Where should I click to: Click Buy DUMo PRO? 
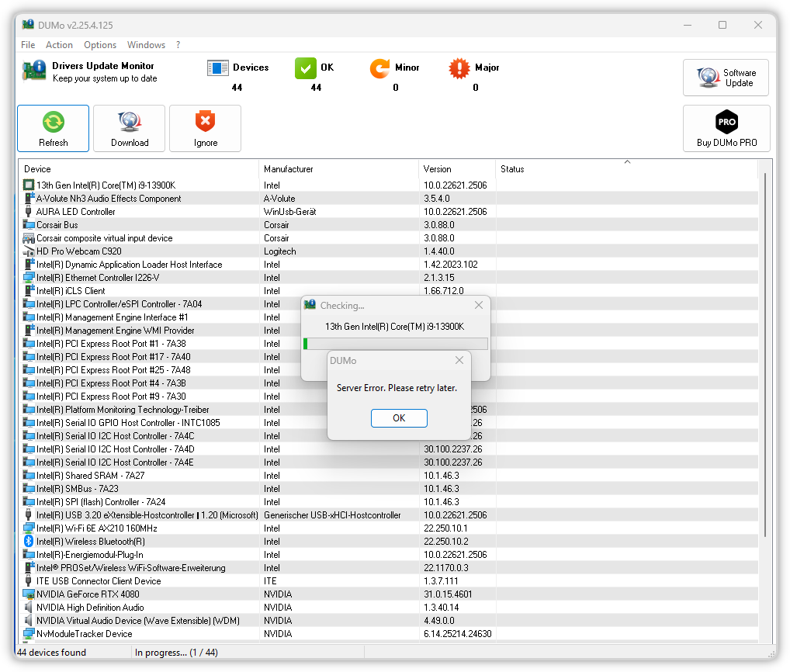(x=726, y=129)
